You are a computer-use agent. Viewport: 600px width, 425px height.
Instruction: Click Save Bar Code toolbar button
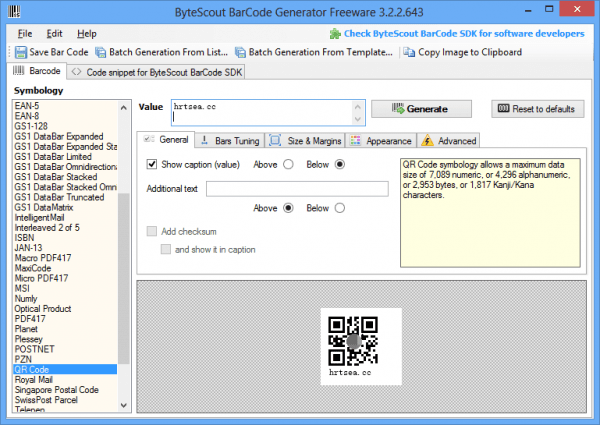[x=52, y=52]
